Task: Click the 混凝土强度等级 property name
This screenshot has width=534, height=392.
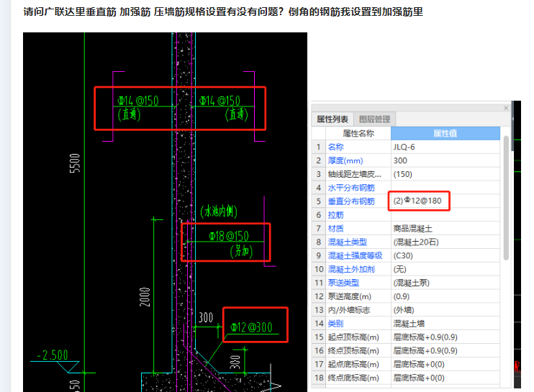Action: tap(356, 255)
